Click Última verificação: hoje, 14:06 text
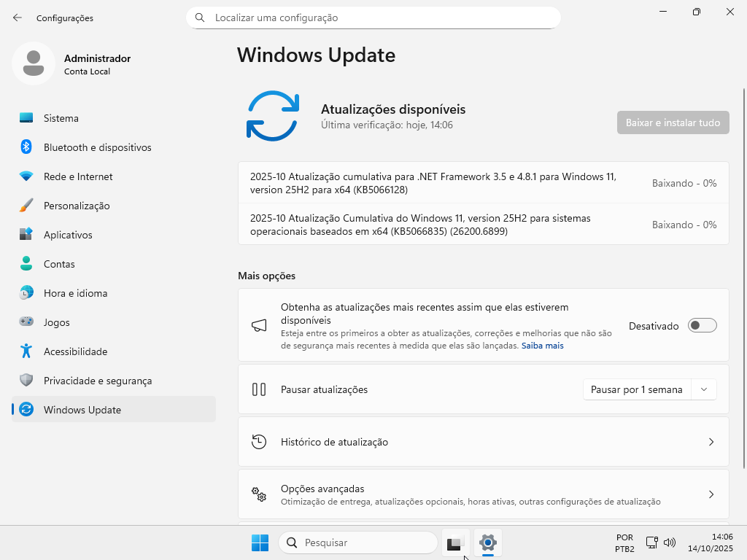747x560 pixels. click(x=387, y=125)
